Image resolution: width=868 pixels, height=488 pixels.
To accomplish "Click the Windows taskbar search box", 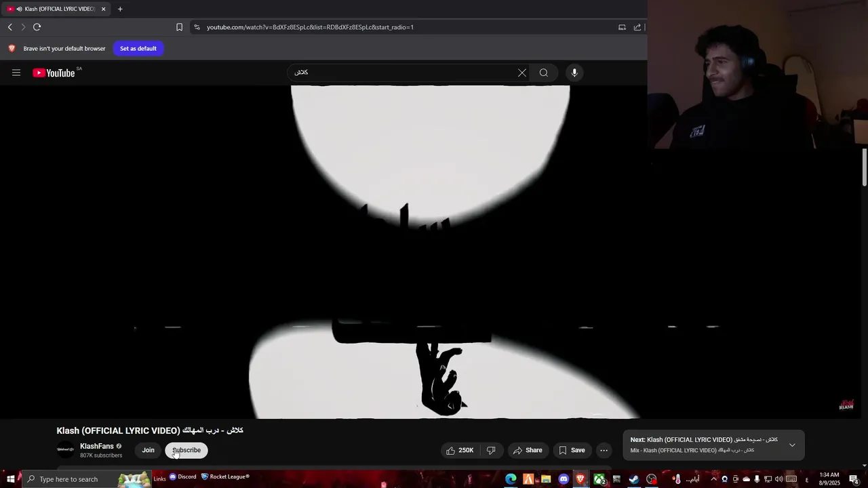I will pos(86,479).
